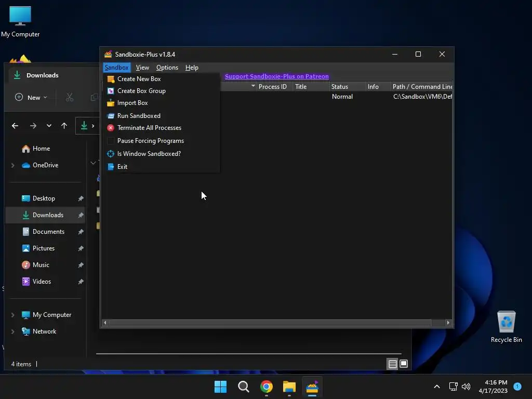
Task: Click the Is Window Sandboxed crosshair icon
Action: pyautogui.click(x=111, y=154)
